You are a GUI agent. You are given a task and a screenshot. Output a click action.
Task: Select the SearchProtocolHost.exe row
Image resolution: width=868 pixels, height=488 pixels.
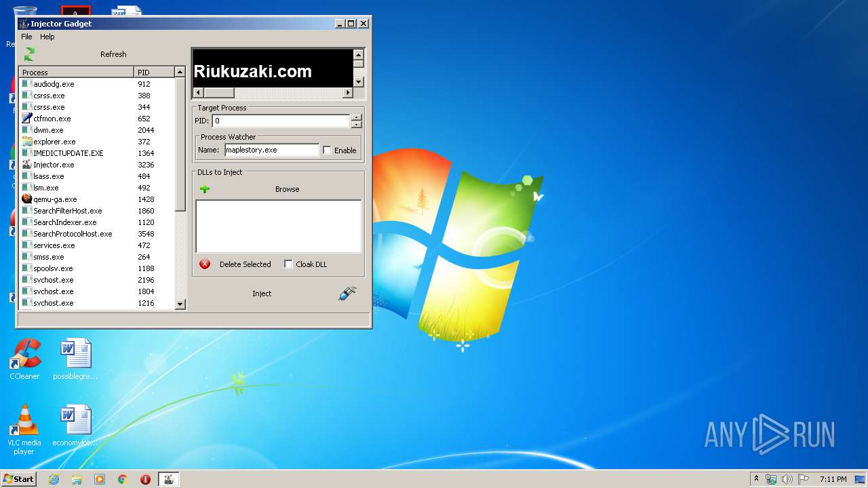tap(98, 234)
